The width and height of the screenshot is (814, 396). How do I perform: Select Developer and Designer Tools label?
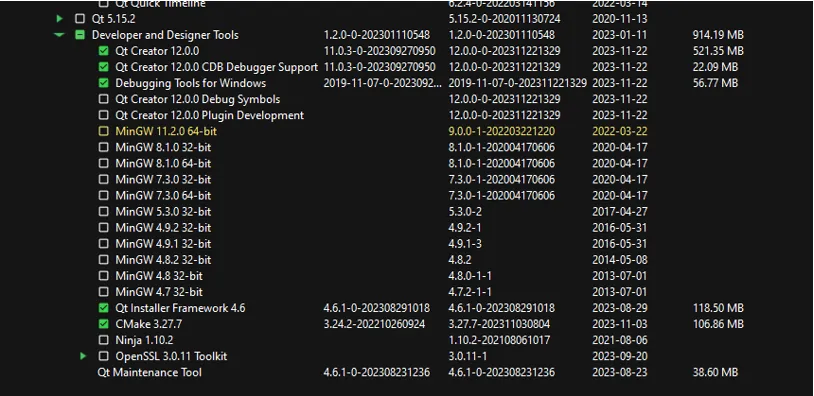[165, 35]
